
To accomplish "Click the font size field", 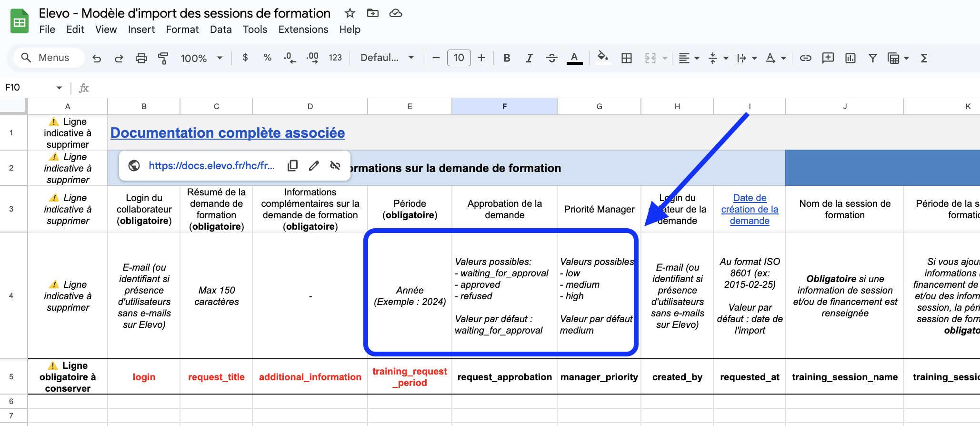I will pos(459,58).
